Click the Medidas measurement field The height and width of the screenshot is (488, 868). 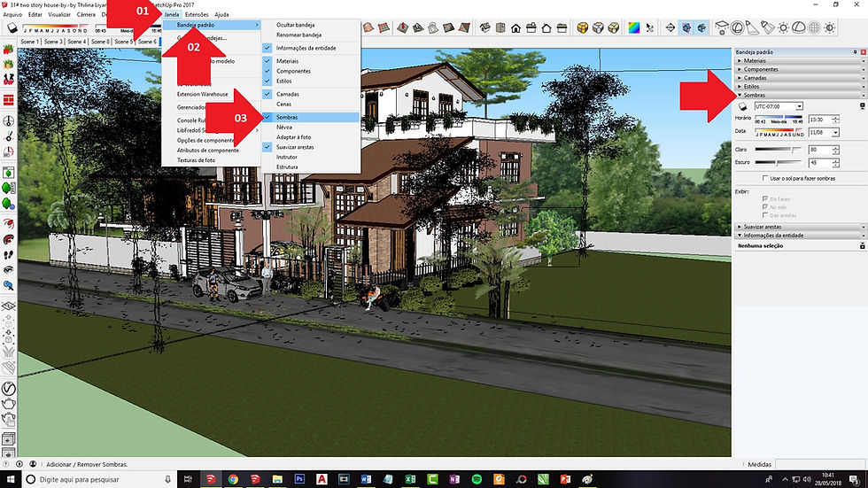[820, 464]
